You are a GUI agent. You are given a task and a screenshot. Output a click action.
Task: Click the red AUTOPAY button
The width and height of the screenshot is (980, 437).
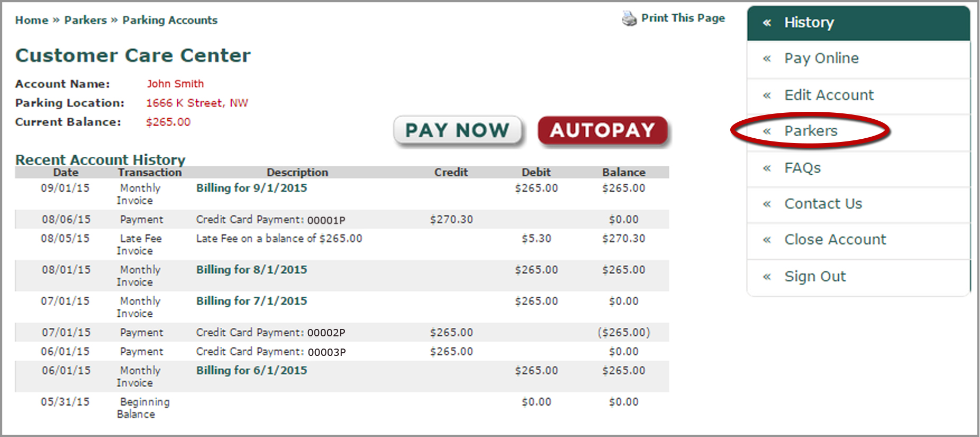click(x=603, y=130)
